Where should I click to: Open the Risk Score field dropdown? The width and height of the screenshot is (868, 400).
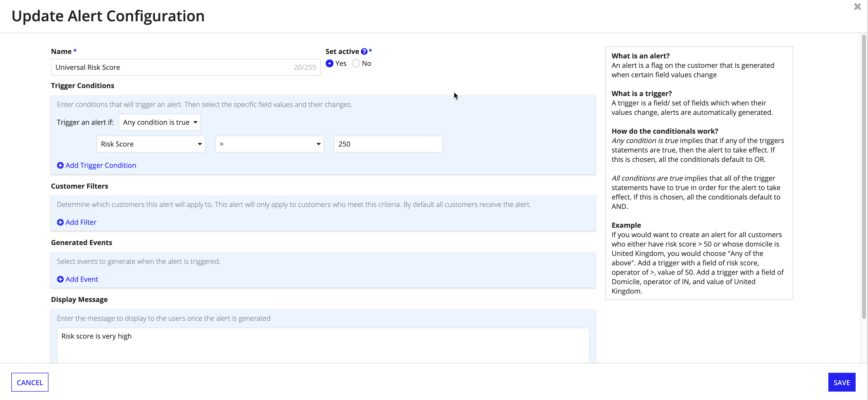151,144
